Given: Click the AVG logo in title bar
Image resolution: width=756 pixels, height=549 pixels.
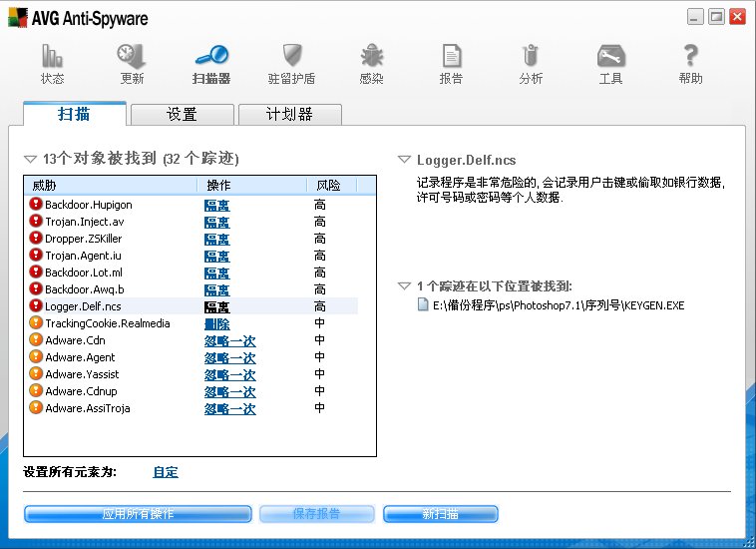Looking at the screenshot, I should pos(18,18).
